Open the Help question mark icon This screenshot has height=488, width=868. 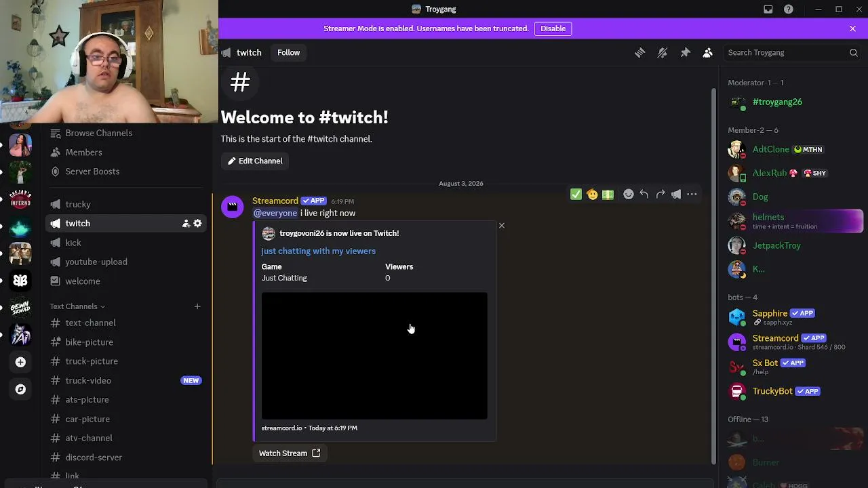(x=789, y=9)
